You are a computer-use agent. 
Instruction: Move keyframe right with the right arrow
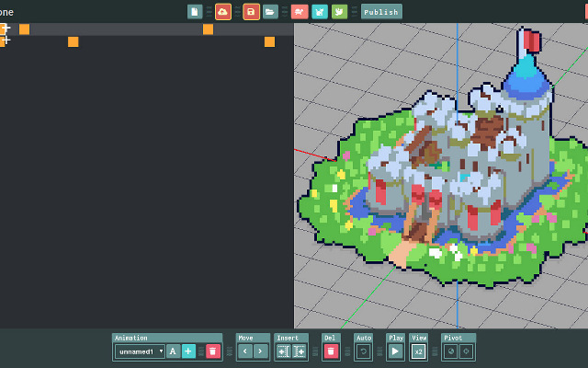[x=260, y=351]
